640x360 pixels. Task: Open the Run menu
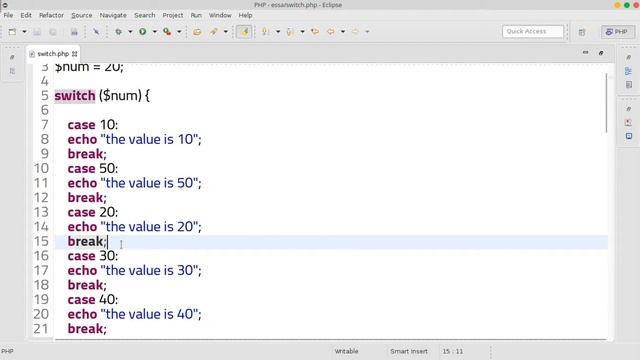point(196,15)
